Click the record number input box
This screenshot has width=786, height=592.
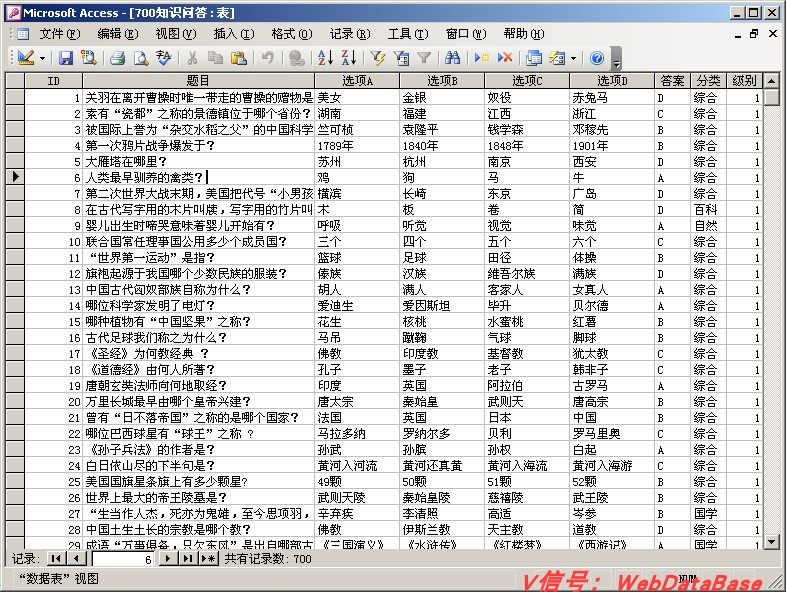pos(123,559)
